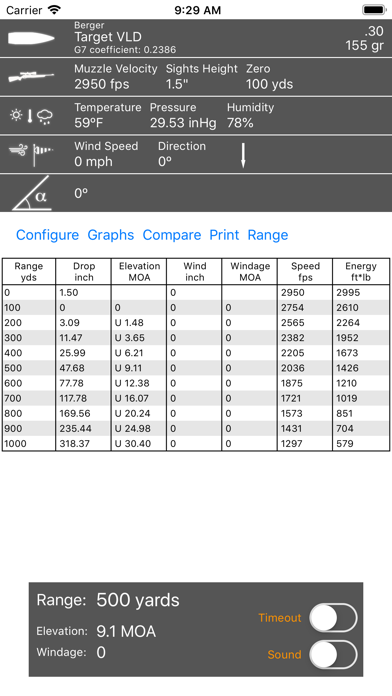Tap the shooting angle alpha icon

tap(31, 194)
